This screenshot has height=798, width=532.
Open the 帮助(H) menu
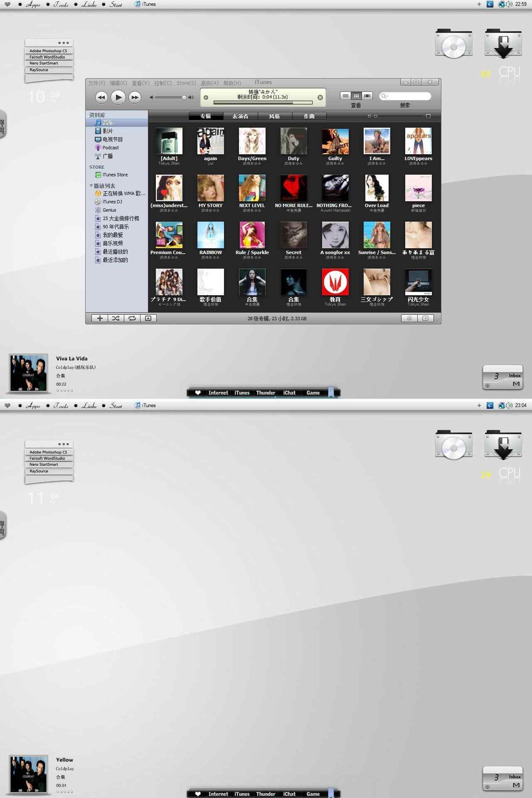coord(232,83)
